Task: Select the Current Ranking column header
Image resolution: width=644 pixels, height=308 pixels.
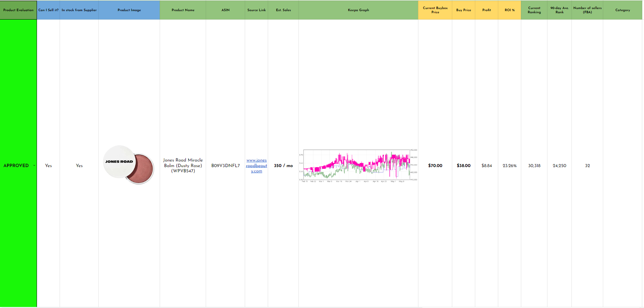Action: 534,10
